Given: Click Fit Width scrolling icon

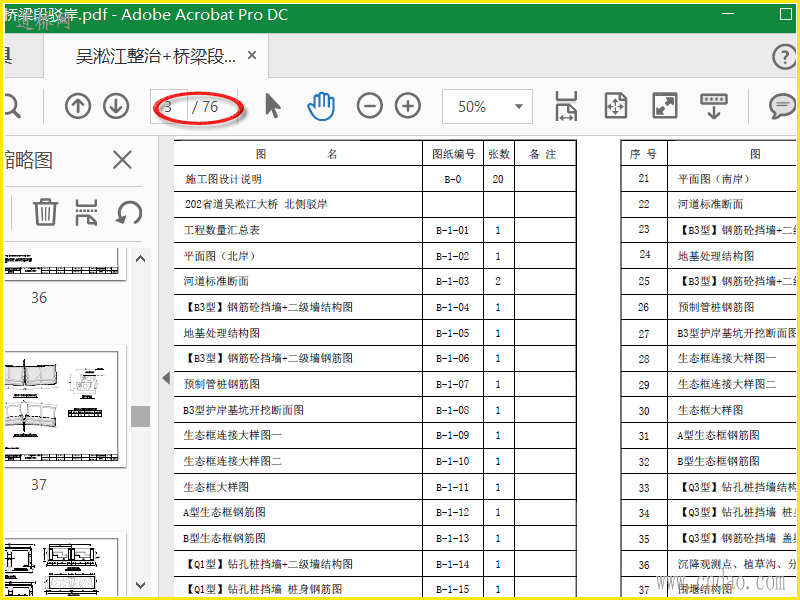Looking at the screenshot, I should [x=566, y=106].
